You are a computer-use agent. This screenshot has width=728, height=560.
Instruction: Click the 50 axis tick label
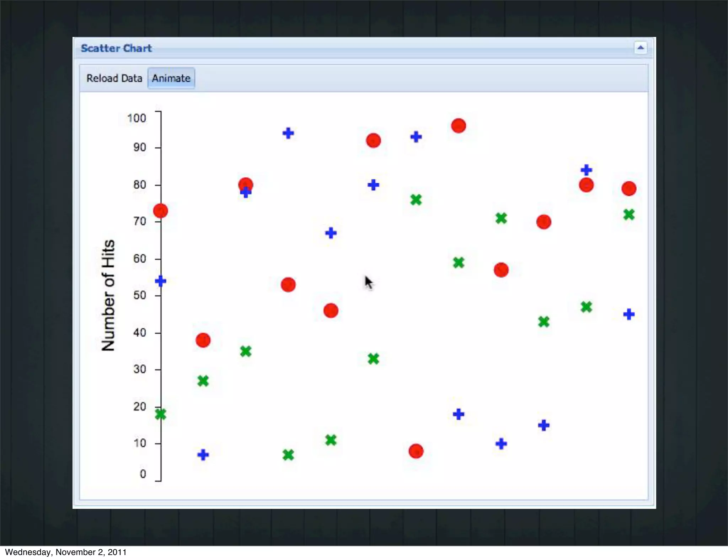click(139, 295)
